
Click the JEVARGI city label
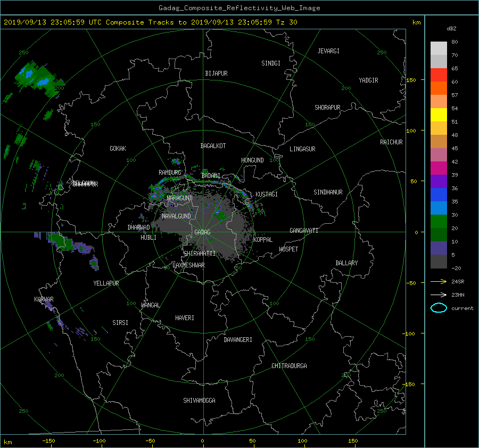pos(328,51)
